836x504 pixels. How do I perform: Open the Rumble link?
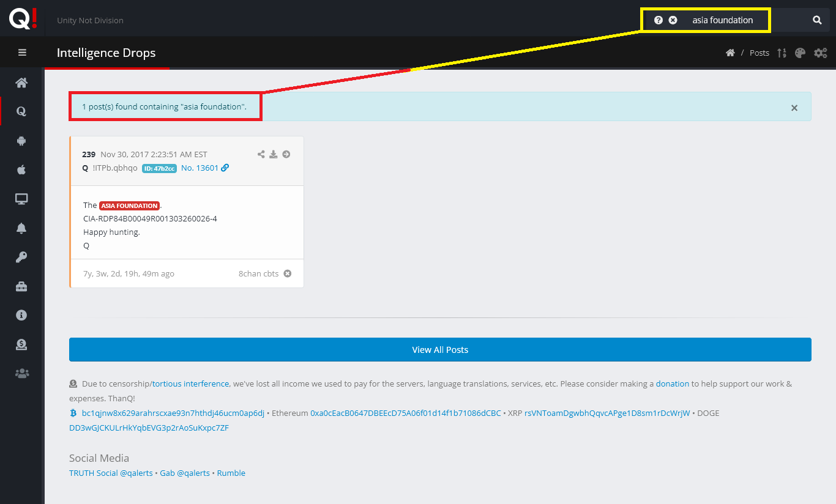[x=231, y=473]
